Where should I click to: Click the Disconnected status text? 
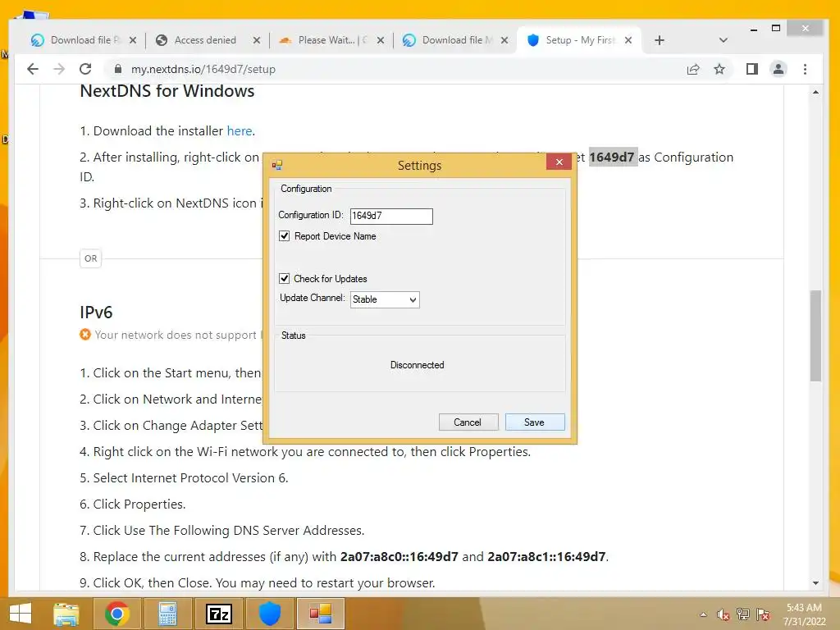[418, 365]
